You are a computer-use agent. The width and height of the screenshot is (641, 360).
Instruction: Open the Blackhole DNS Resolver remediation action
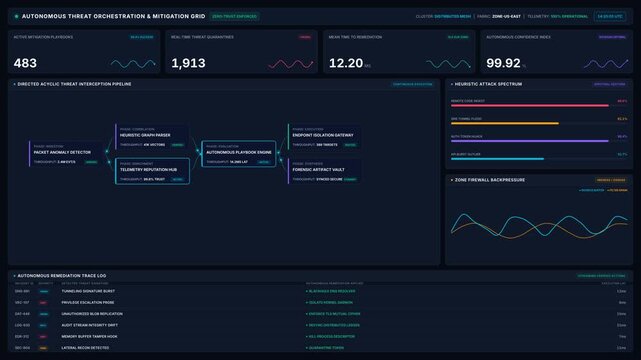331,291
